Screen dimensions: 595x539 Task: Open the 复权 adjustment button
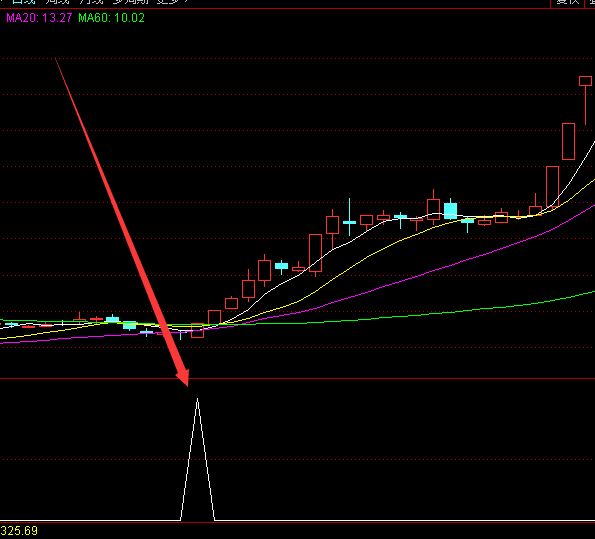567,2
